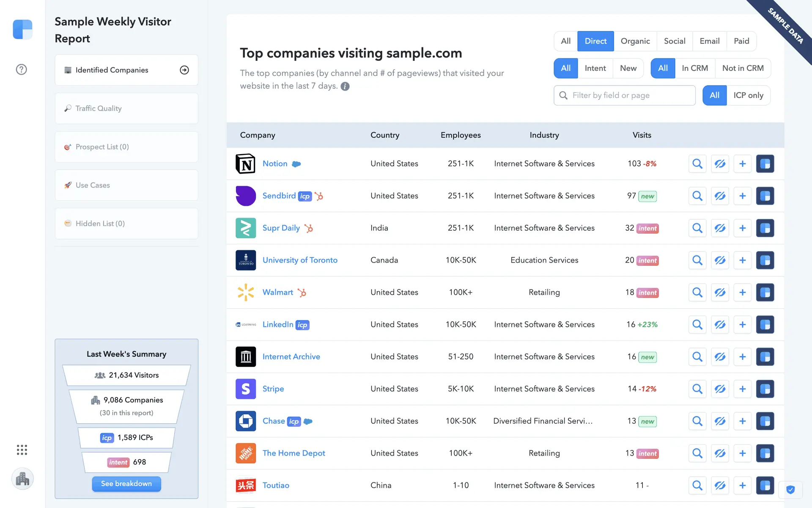The width and height of the screenshot is (812, 508).
Task: Select the Not in CRM filter
Action: (743, 68)
